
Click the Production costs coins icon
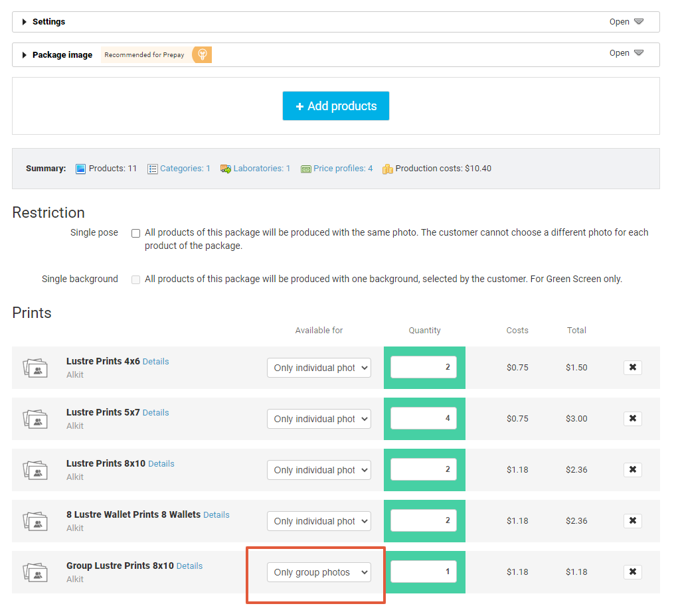(388, 169)
